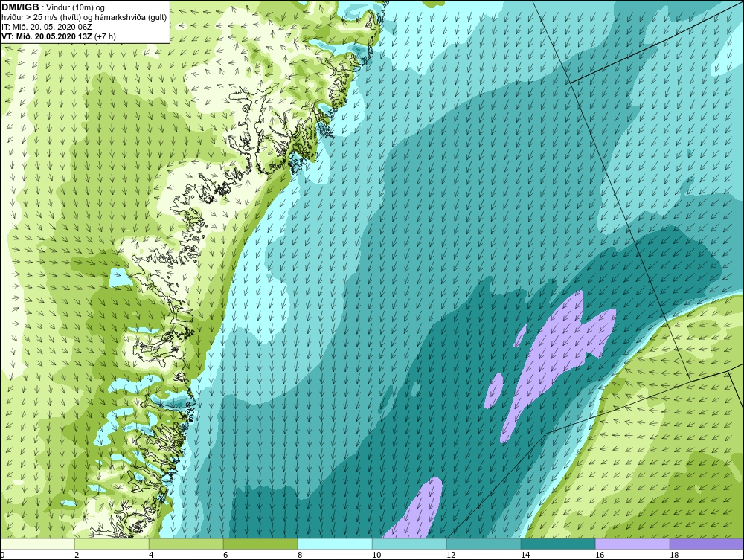This screenshot has height=560, width=744.
Task: Click the darker purple swatch above 18 m/s
Action: 707,544
